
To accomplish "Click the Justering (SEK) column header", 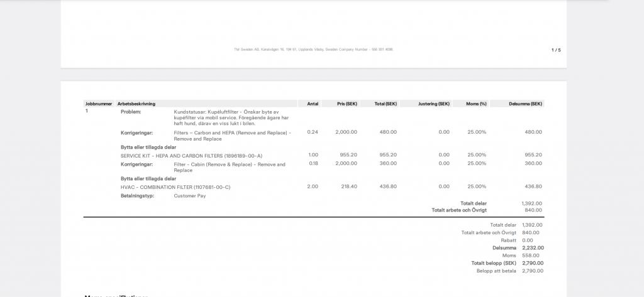I will 435,104.
